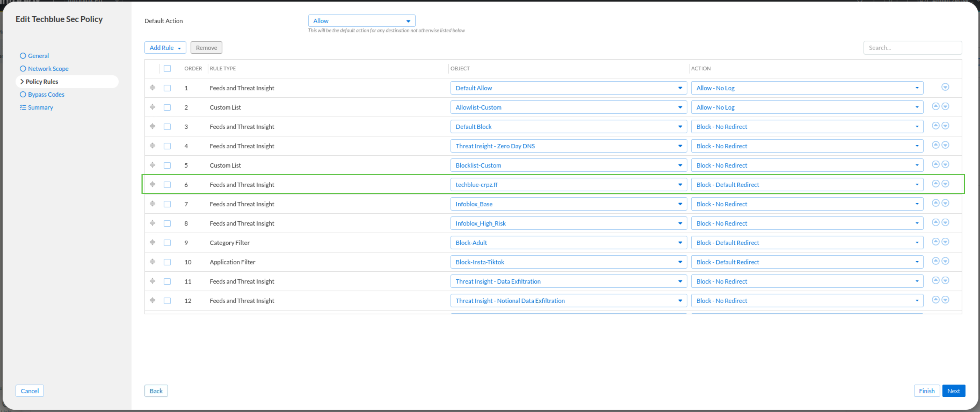The height and width of the screenshot is (412, 980).
Task: Go to Network Scope step
Action: (48, 68)
